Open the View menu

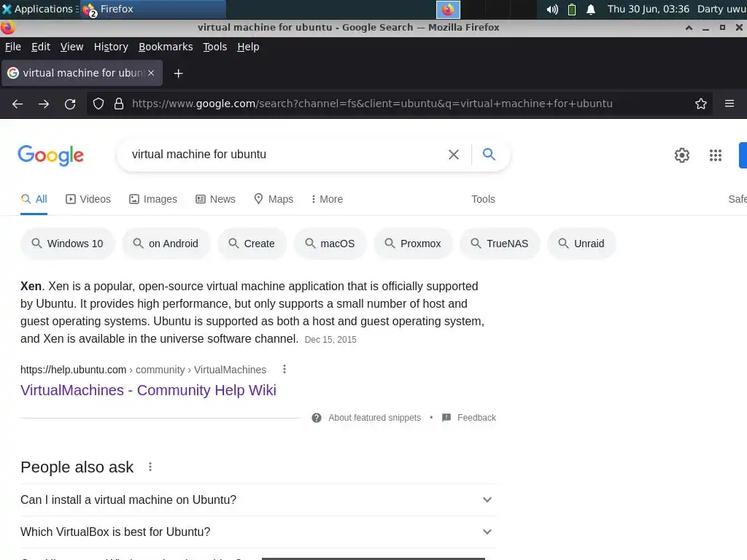[71, 47]
